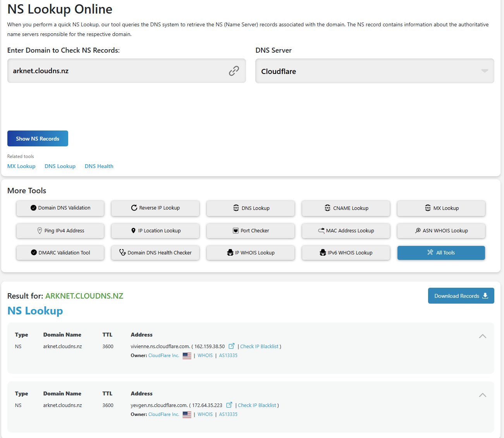Open external link icon beside 162.159.38.50
The height and width of the screenshot is (438, 504).
pos(231,346)
